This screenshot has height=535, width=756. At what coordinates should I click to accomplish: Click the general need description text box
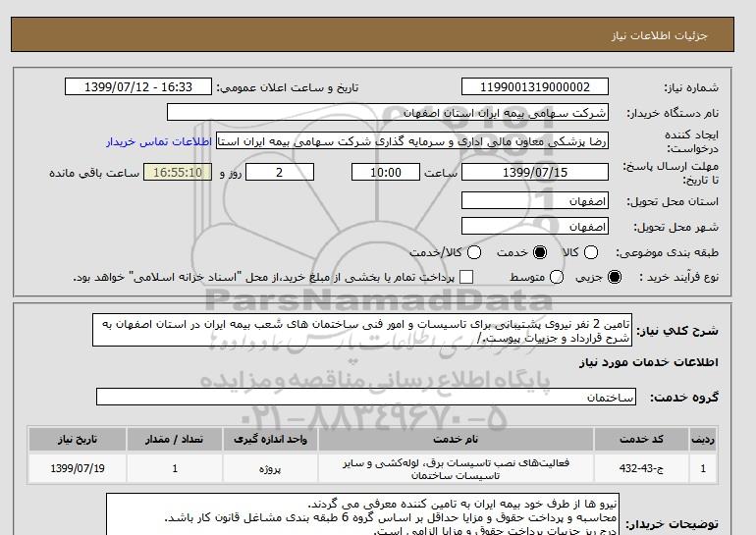[x=362, y=330]
